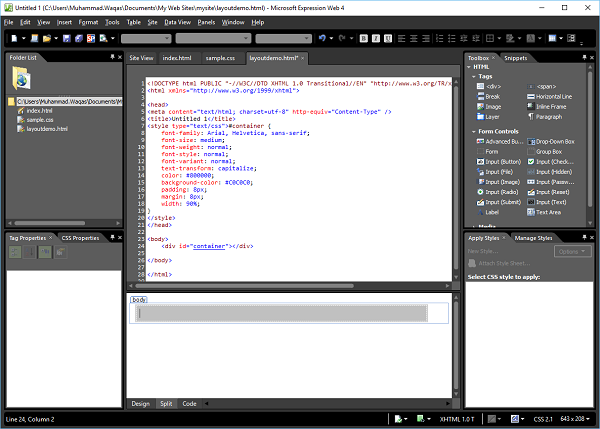600x429 pixels.
Task: Switch to Design view
Action: click(x=142, y=403)
